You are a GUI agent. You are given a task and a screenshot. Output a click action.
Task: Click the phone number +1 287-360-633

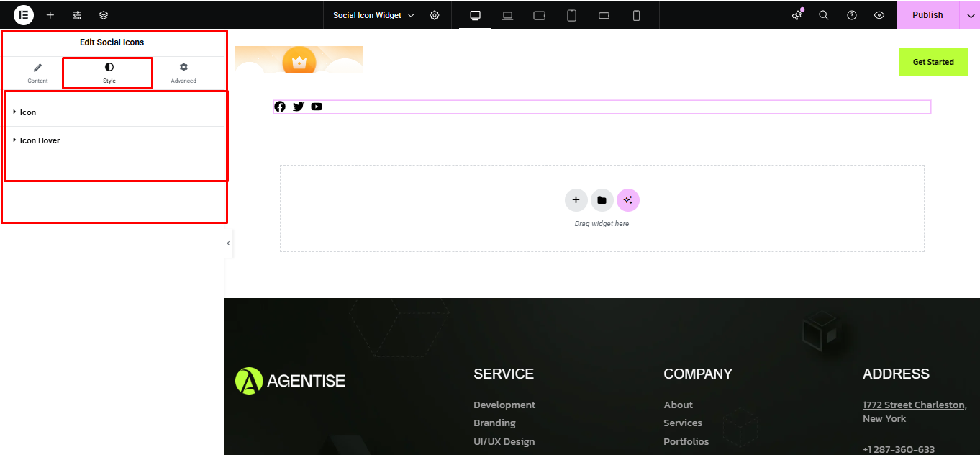coord(899,449)
